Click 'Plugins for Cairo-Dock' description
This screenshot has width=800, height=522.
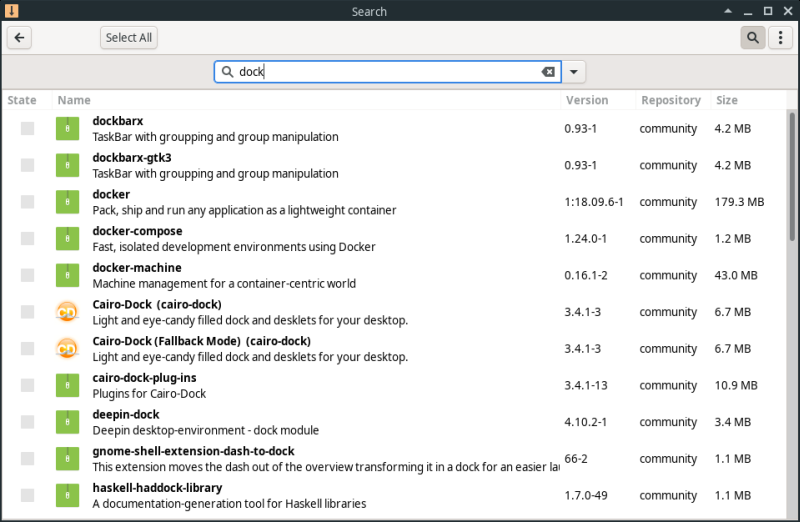point(149,394)
